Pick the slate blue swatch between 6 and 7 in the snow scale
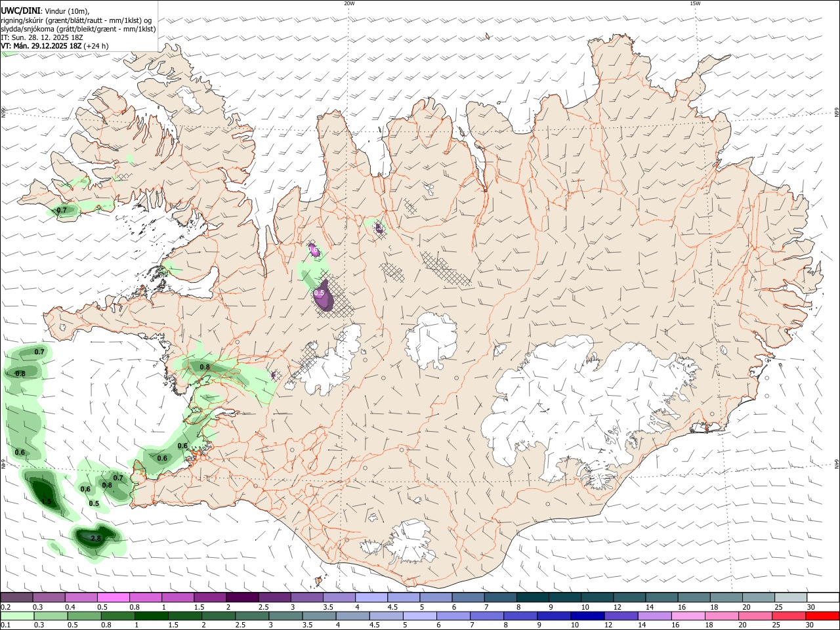 click(468, 597)
